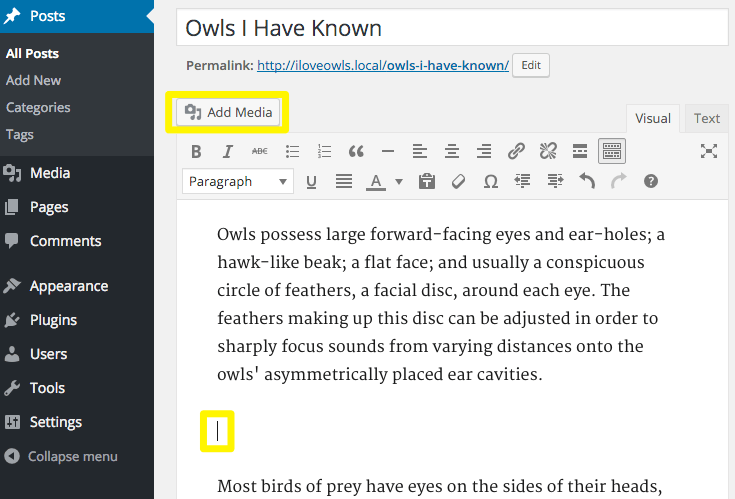The image size is (735, 499).
Task: Remove link with broken-chain icon
Action: coord(548,151)
